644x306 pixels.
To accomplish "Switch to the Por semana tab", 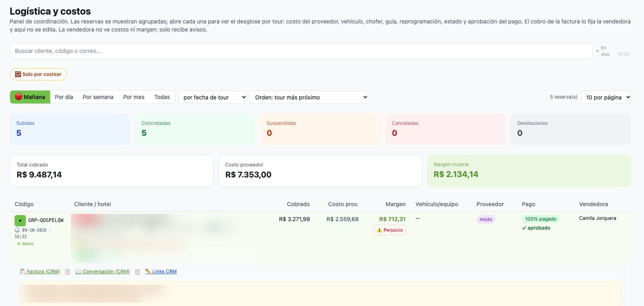I will pos(98,97).
